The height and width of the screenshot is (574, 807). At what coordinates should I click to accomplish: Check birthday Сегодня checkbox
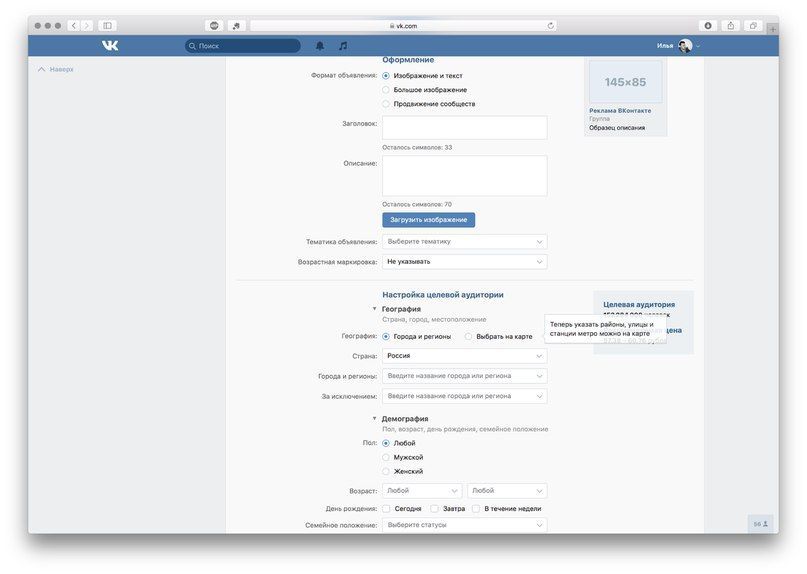pos(386,509)
